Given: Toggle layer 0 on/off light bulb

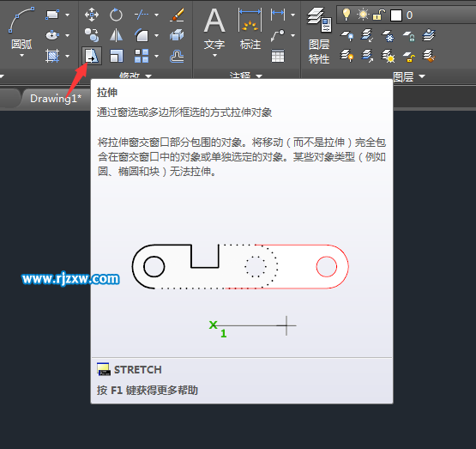Looking at the screenshot, I should pos(346,14).
